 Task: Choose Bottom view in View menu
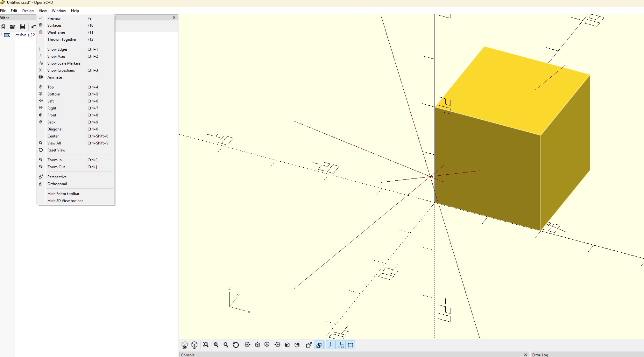tap(76, 94)
